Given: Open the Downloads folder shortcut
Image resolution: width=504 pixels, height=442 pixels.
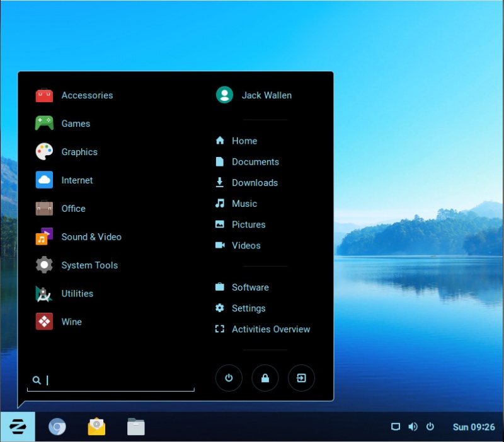Looking at the screenshot, I should [x=255, y=183].
